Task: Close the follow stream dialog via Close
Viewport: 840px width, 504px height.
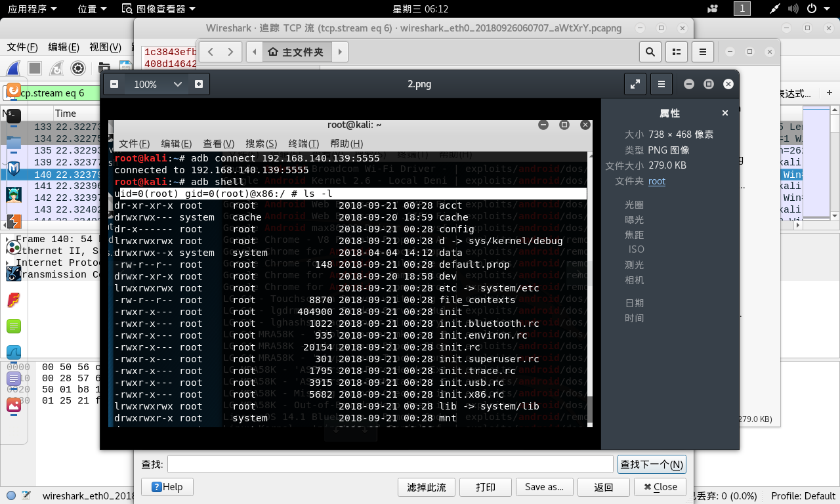Action: click(661, 487)
